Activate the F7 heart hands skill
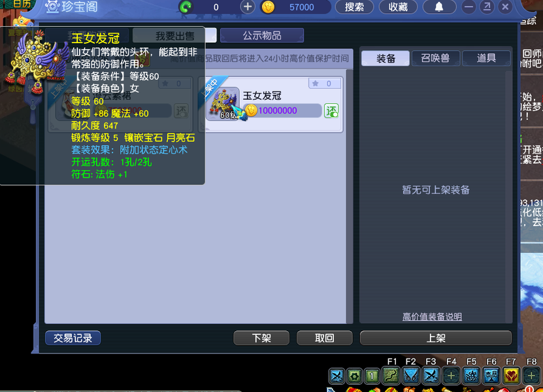Image resolution: width=543 pixels, height=392 pixels. tap(512, 376)
